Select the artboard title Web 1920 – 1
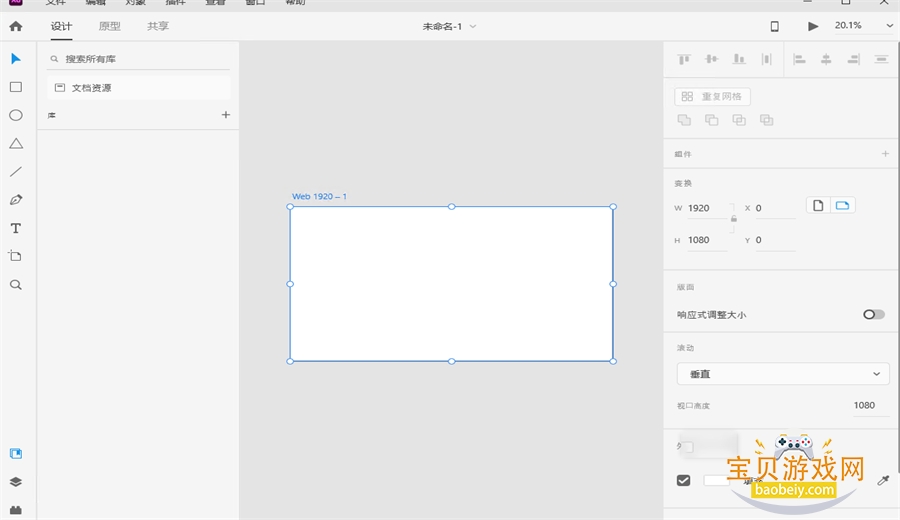This screenshot has height=520, width=900. coord(319,196)
